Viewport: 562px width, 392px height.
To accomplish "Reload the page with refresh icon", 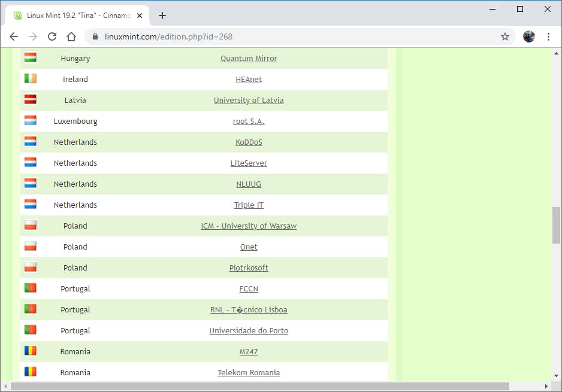I will [x=52, y=37].
